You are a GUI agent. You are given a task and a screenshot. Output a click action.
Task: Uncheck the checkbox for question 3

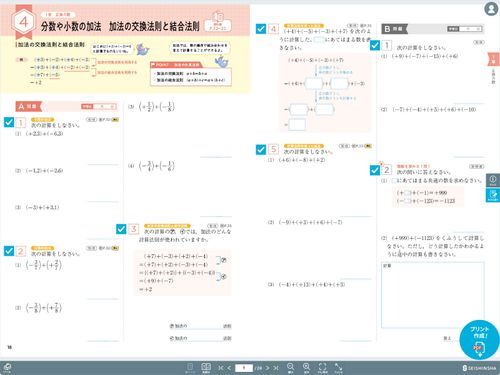click(x=121, y=229)
